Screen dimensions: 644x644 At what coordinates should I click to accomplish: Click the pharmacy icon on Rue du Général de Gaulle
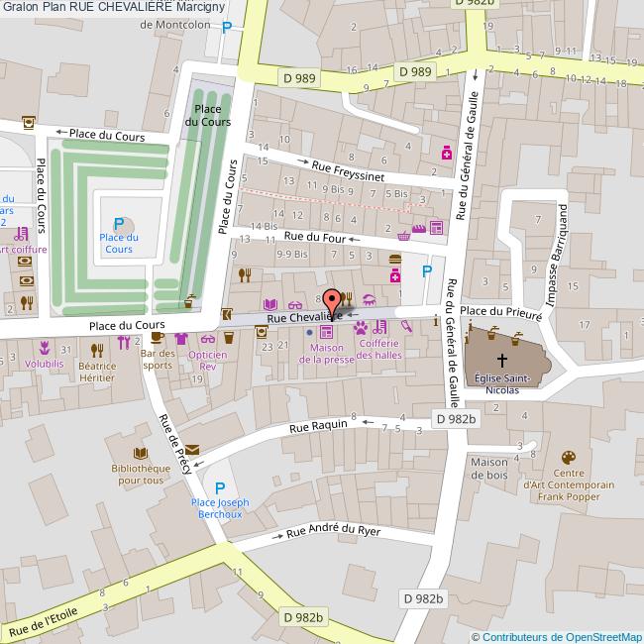[x=448, y=153]
